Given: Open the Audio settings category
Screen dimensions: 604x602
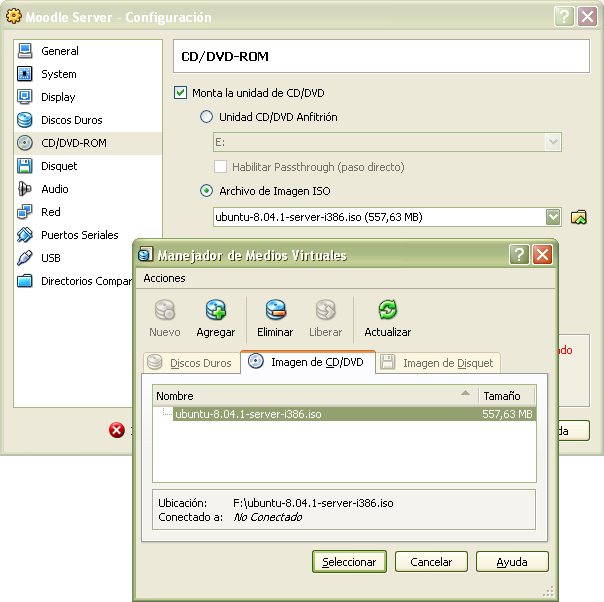Looking at the screenshot, I should pos(88,189).
